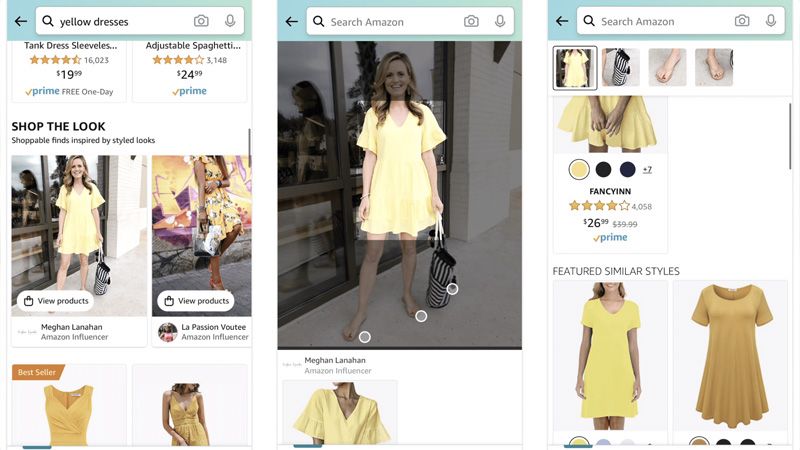800x450 pixels.
Task: Tap microphone on the photo screen search bar
Action: tap(500, 21)
